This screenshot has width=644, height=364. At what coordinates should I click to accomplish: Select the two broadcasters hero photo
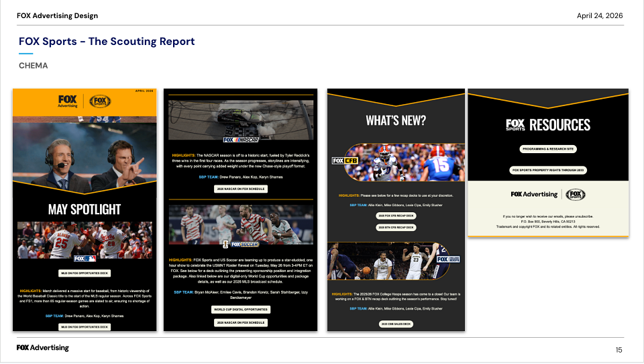pos(85,155)
